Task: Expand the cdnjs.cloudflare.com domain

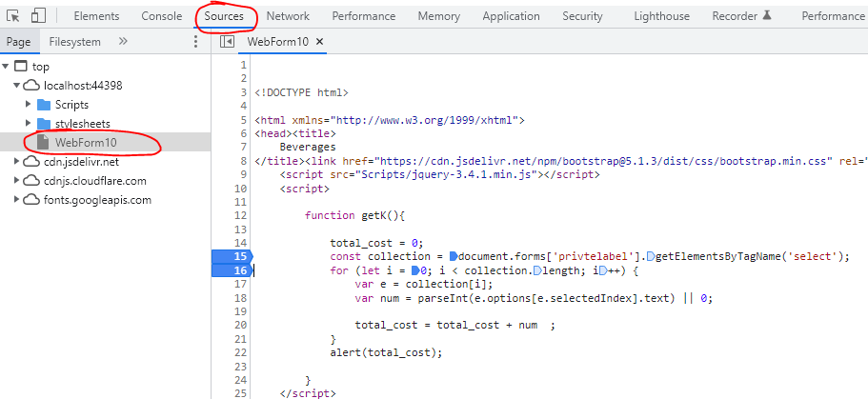Action: 16,181
